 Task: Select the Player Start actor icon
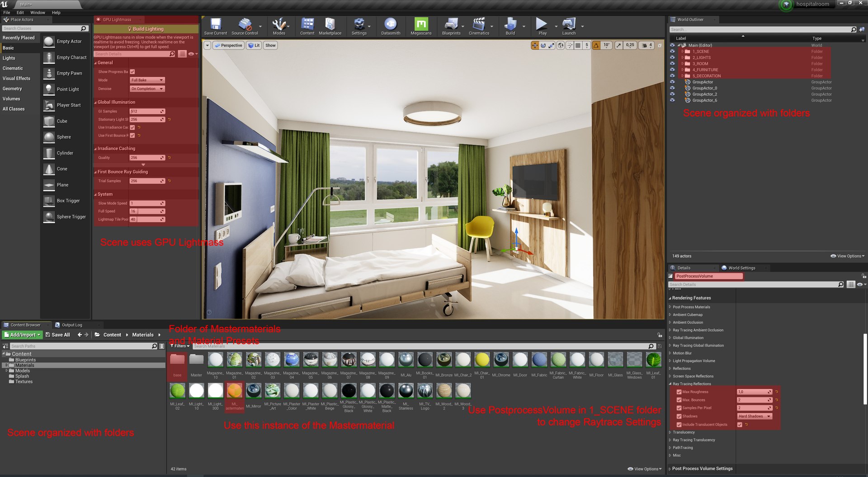[x=49, y=105]
